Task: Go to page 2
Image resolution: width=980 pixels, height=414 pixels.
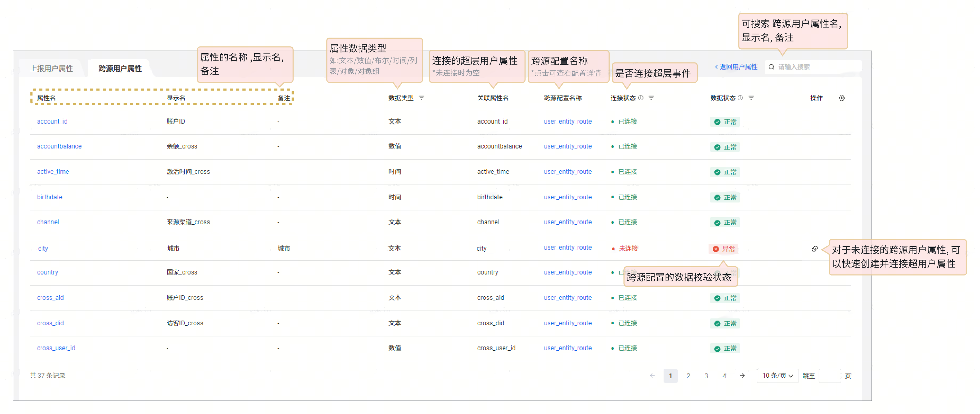Action: pos(689,376)
